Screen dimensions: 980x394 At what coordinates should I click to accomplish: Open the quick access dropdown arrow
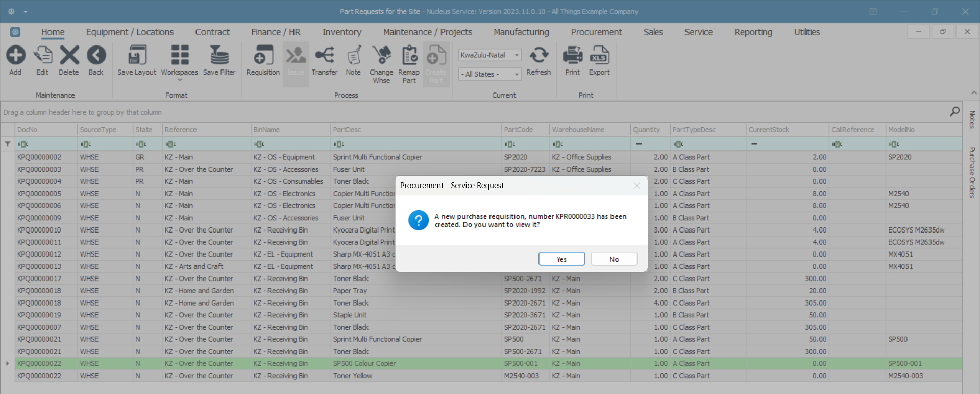click(26, 11)
